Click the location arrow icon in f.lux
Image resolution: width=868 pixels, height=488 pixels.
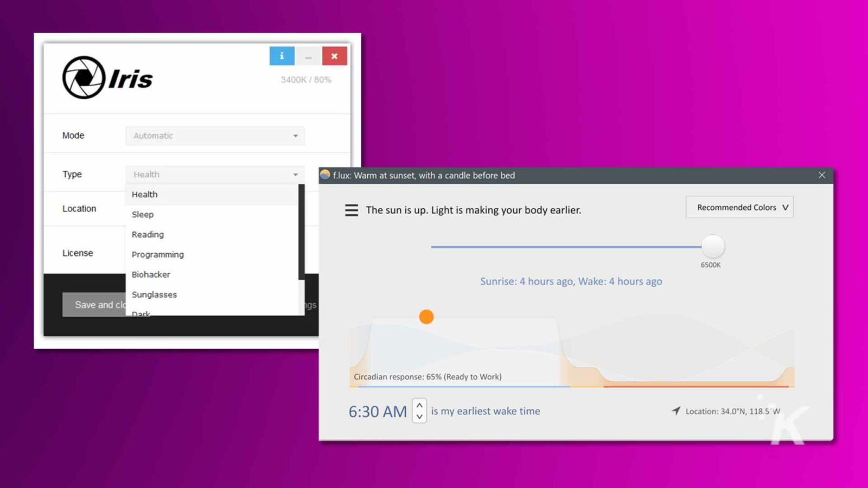pos(676,411)
